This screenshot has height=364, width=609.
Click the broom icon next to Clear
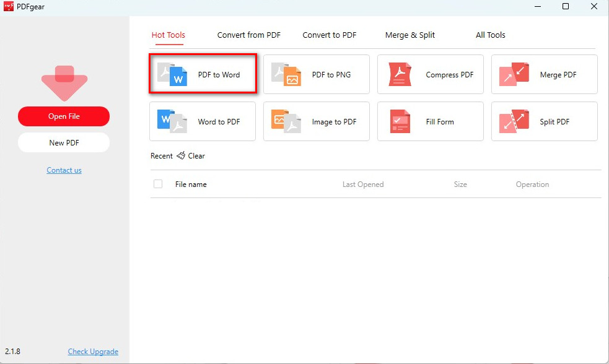click(x=181, y=155)
